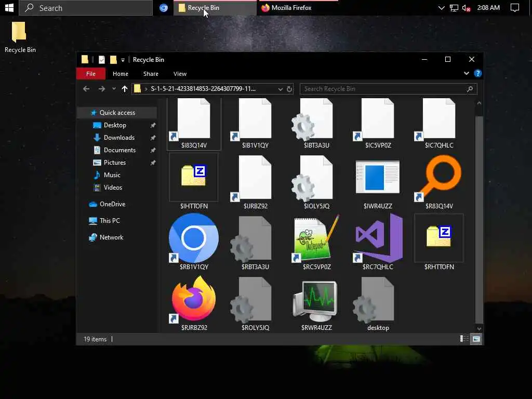Screen dimensions: 532x399
Task: Open Chromium from the taskbar
Action: click(x=164, y=8)
